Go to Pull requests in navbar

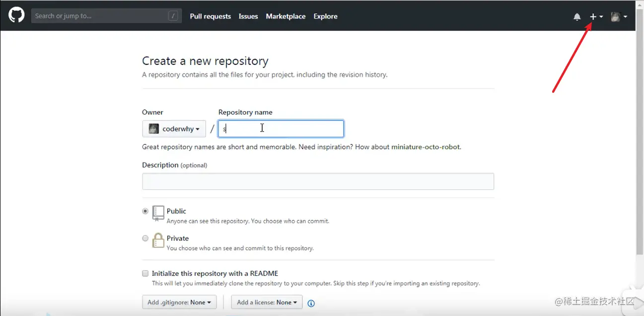pos(210,16)
